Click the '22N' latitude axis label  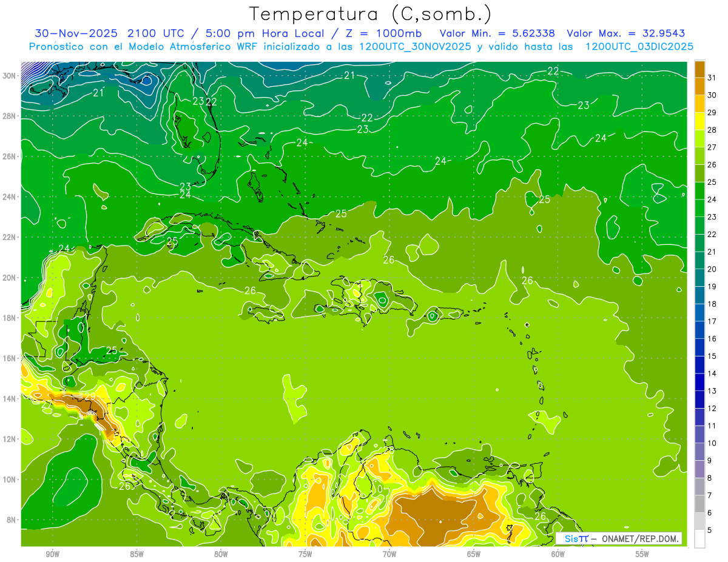click(10, 237)
